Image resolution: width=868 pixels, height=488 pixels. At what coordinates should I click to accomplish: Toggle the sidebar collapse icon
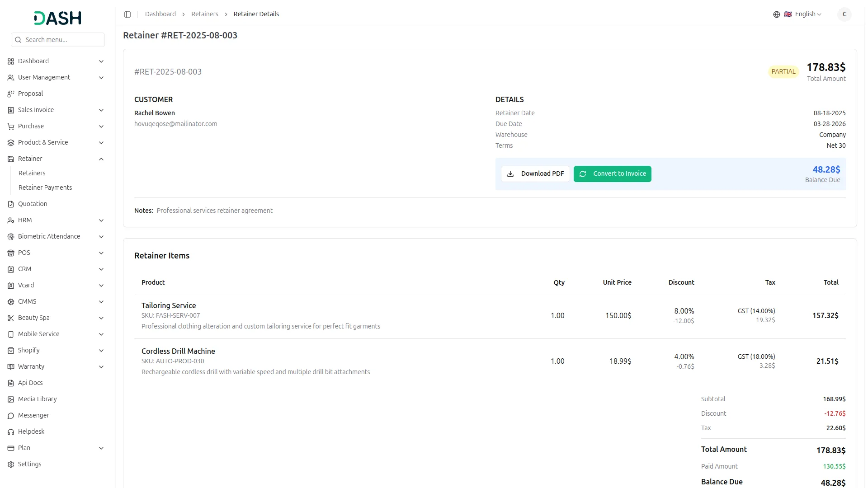pos(127,14)
